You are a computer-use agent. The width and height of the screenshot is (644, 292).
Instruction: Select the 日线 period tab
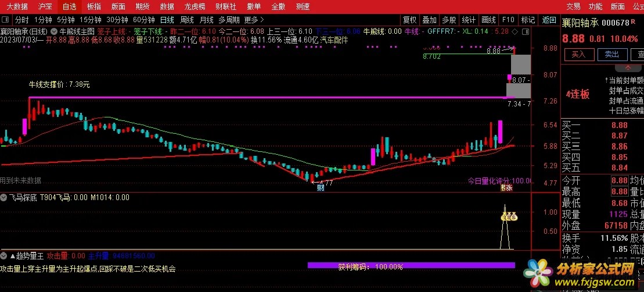click(x=167, y=20)
